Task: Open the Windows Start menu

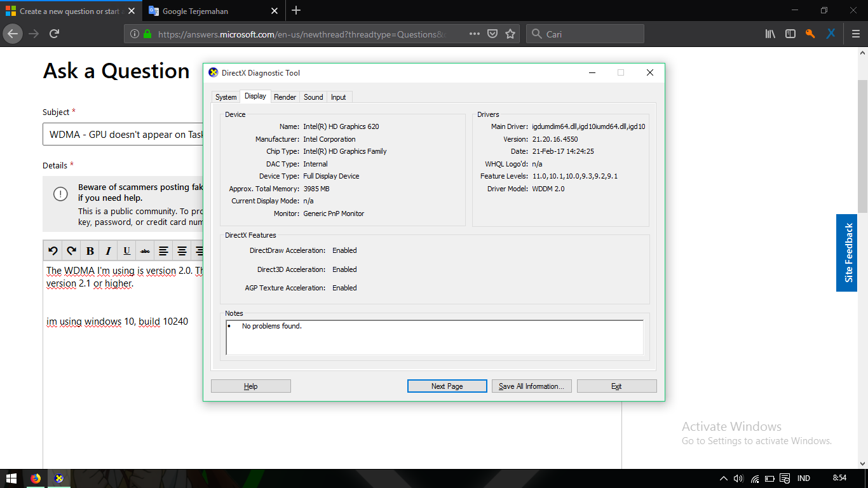Action: pyautogui.click(x=11, y=478)
